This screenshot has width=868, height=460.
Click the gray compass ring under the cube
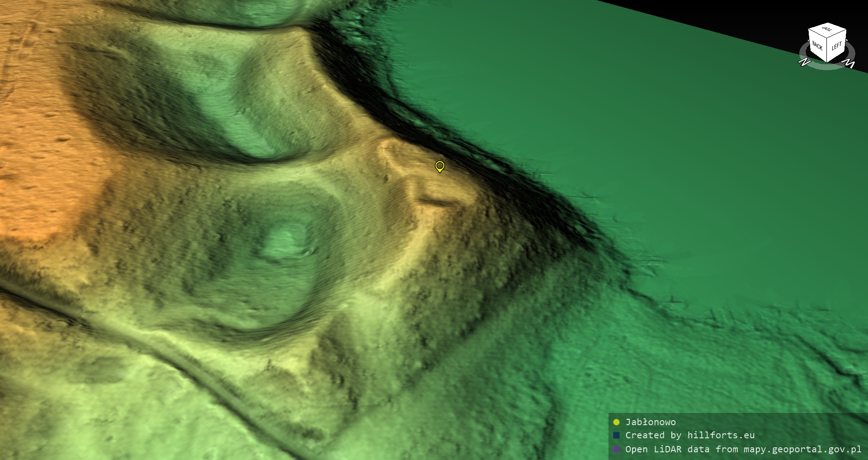(x=827, y=66)
